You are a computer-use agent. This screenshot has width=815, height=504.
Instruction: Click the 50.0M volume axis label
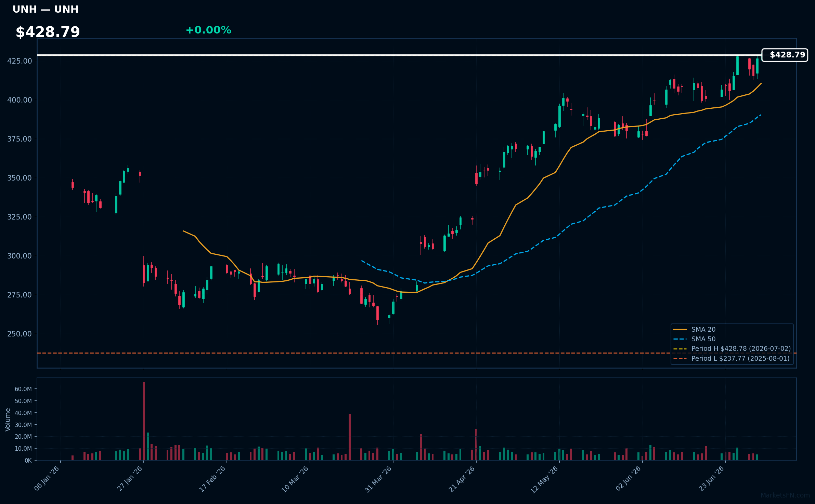point(23,401)
